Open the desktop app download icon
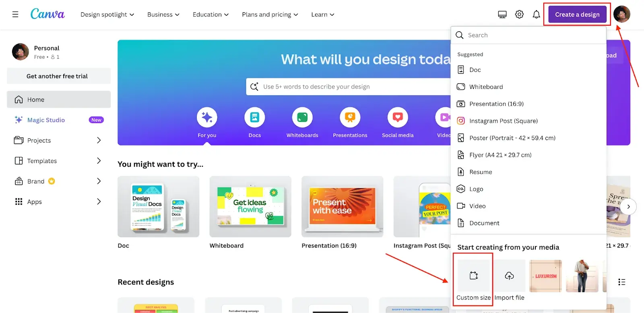Screen dimensions: 644x313 pos(502,14)
